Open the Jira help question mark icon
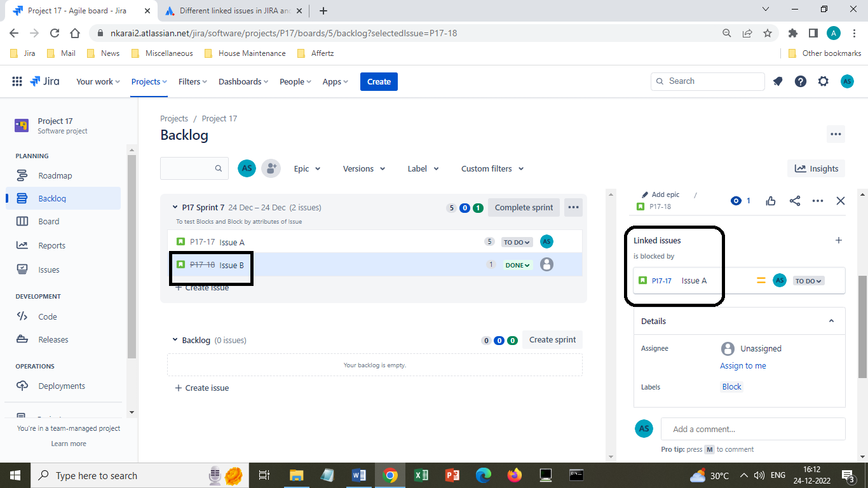Image resolution: width=868 pixels, height=488 pixels. pos(801,81)
